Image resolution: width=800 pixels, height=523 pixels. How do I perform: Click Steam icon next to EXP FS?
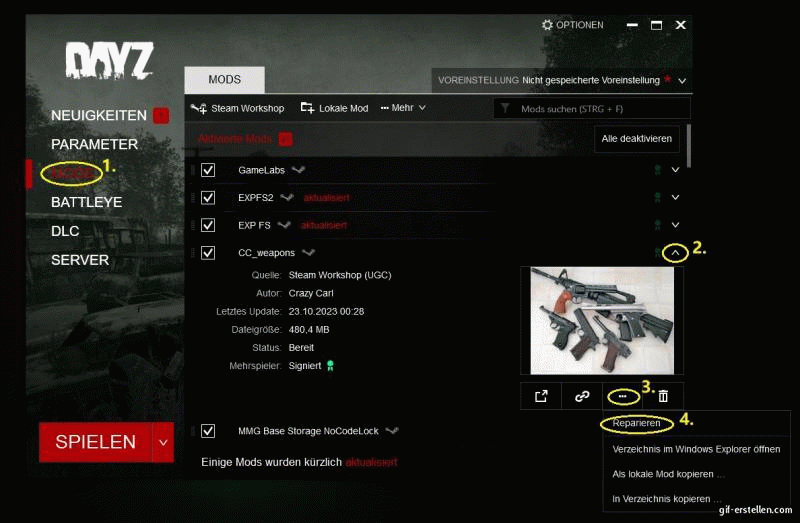point(284,225)
